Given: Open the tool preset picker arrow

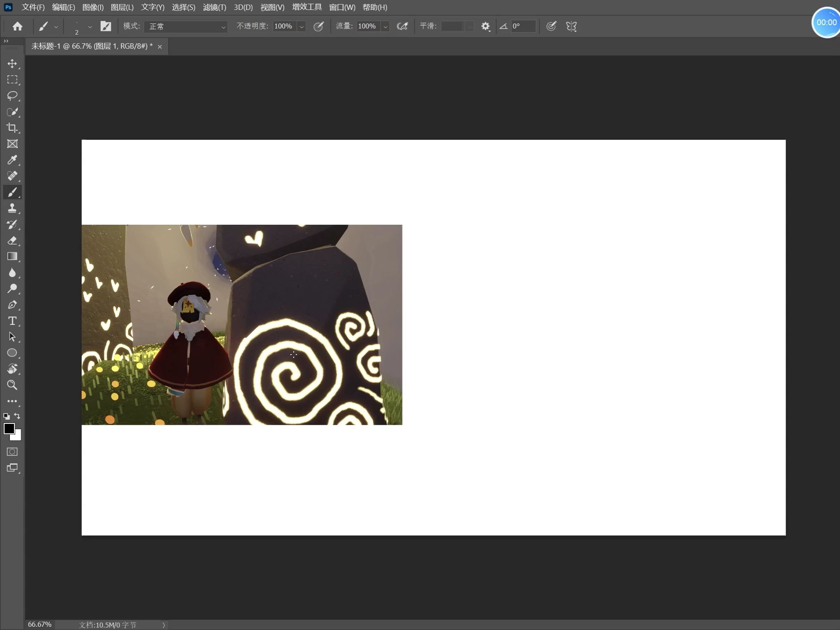Looking at the screenshot, I should pyautogui.click(x=56, y=27).
